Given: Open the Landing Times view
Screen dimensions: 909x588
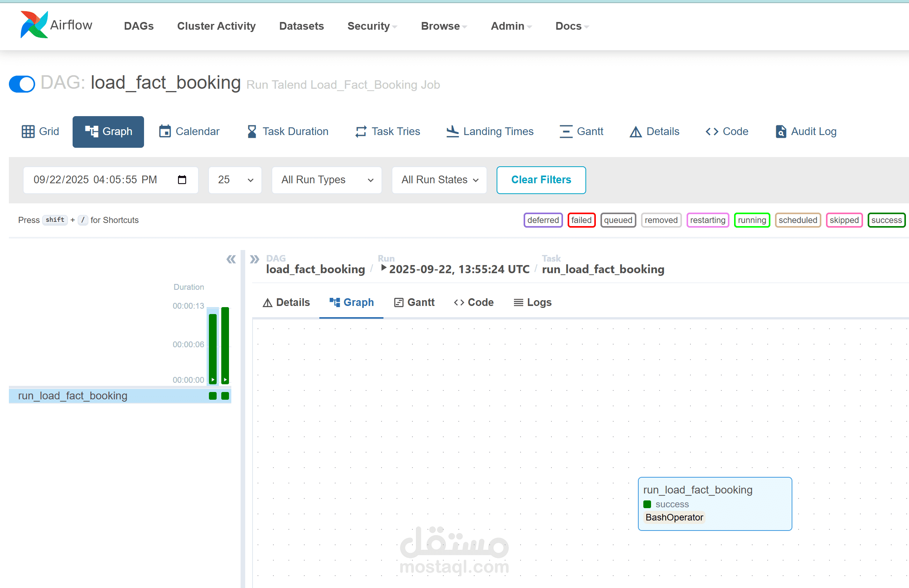Looking at the screenshot, I should (x=490, y=132).
